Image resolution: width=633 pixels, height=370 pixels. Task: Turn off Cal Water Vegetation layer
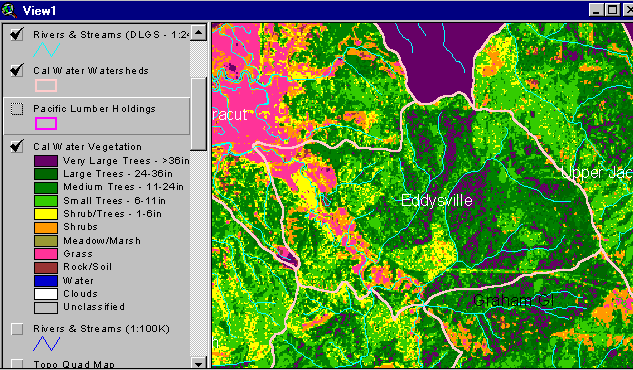click(17, 146)
